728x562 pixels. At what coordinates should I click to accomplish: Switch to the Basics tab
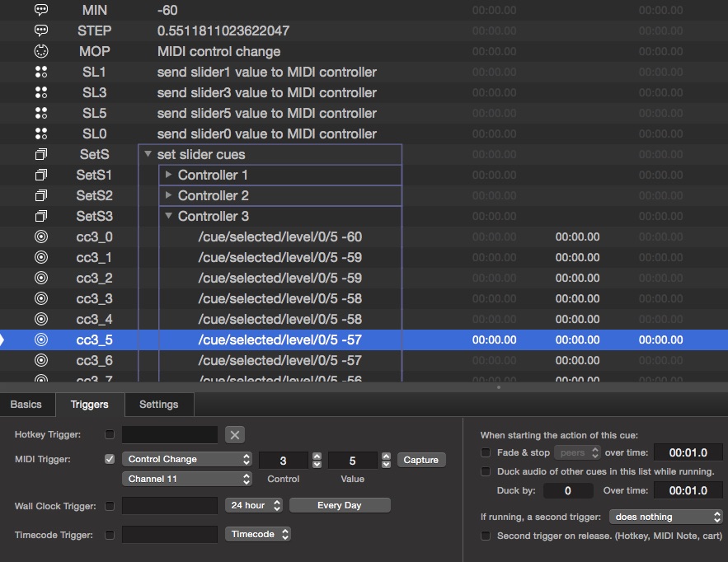point(26,405)
